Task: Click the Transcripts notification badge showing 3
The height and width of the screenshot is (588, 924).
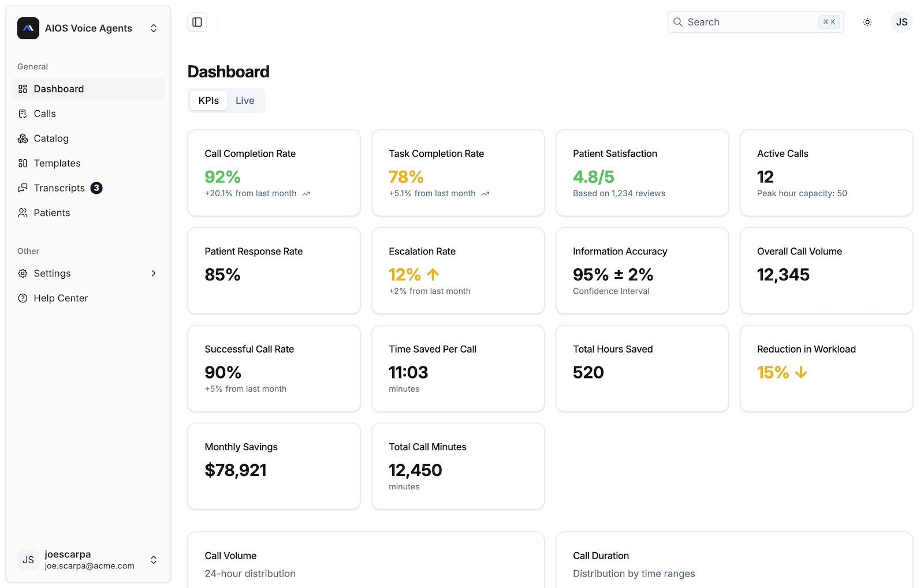Action: point(96,188)
